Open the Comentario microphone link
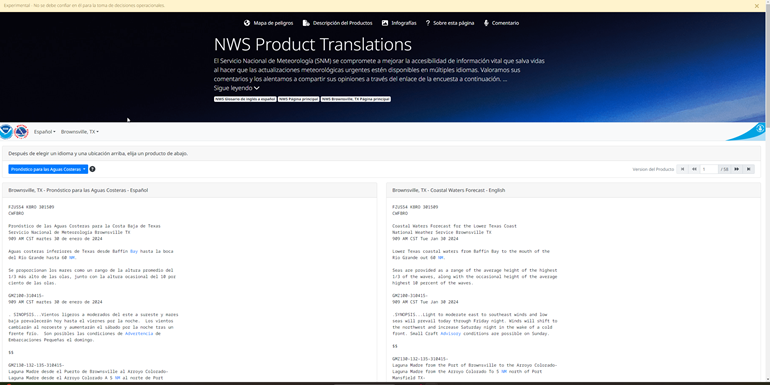The image size is (770, 385). click(501, 23)
